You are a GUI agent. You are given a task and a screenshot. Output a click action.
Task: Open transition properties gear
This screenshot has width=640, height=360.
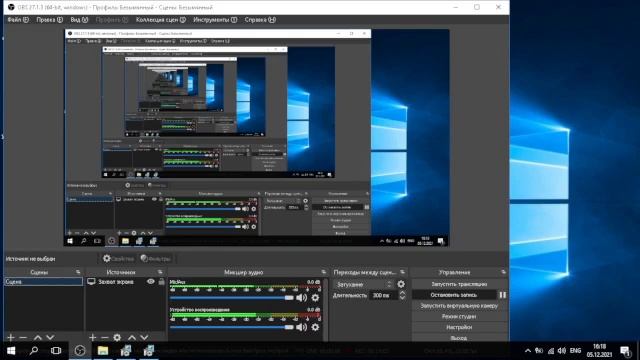coord(401,284)
